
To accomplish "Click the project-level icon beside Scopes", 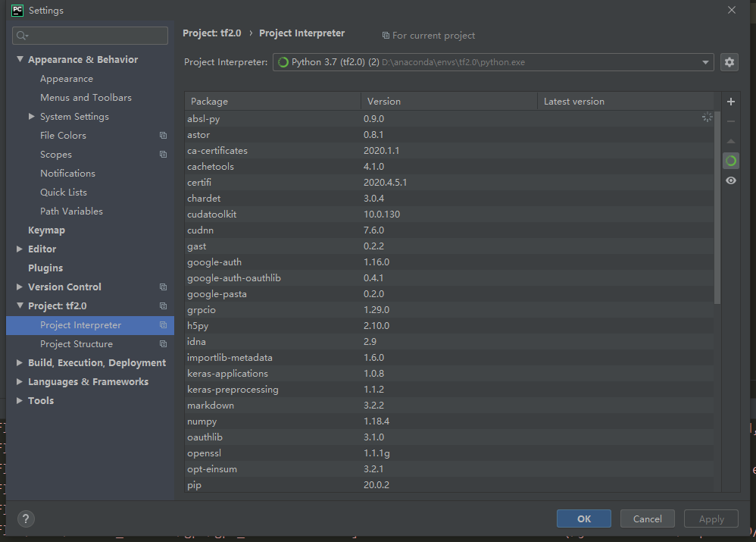I will point(164,155).
